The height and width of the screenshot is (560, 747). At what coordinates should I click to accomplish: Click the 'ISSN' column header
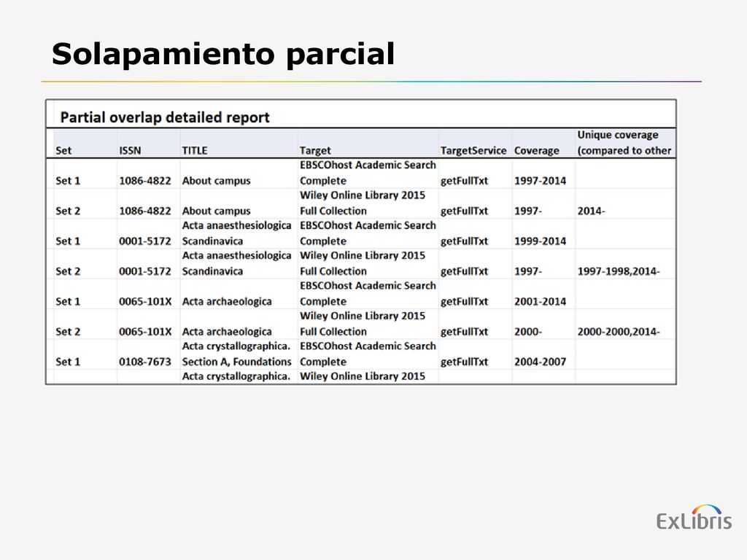(130, 150)
